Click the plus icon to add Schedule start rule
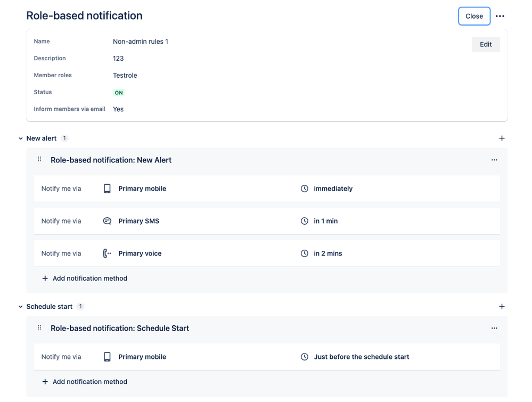The height and width of the screenshot is (402, 532). tap(502, 307)
